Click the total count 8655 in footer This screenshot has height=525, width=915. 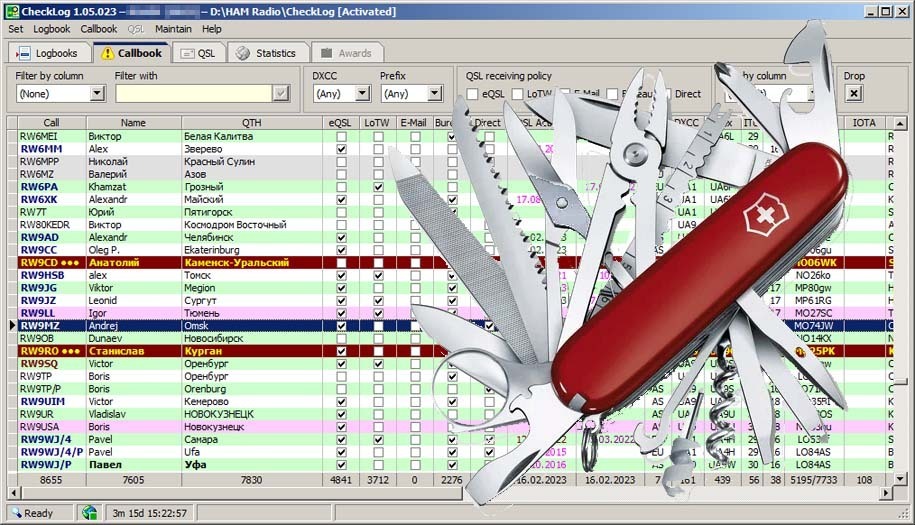(x=51, y=480)
